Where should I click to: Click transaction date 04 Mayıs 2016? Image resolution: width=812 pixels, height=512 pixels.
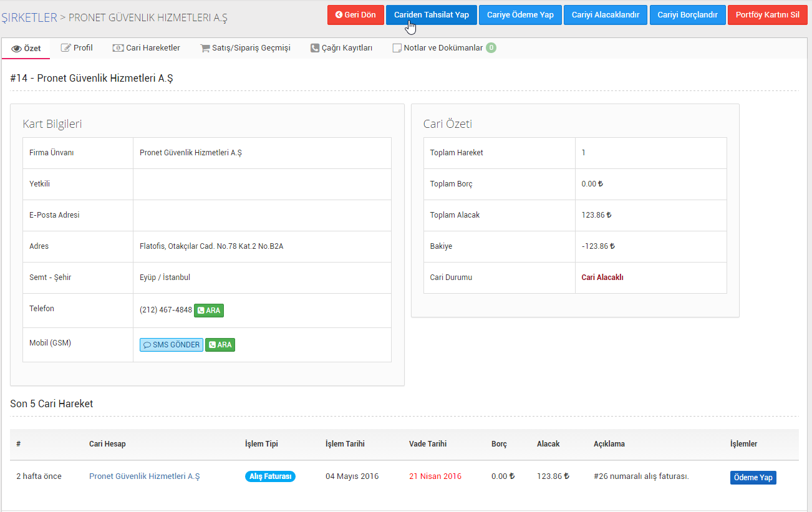pos(352,476)
